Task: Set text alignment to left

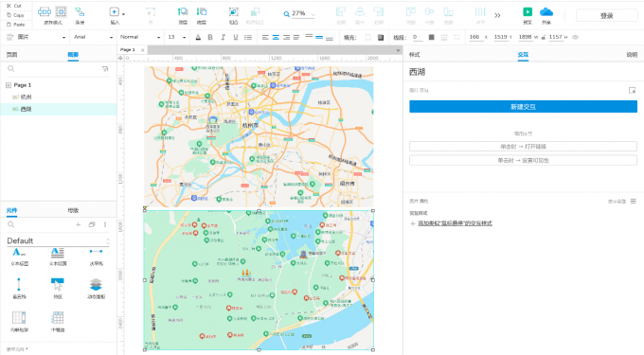Action: (x=265, y=37)
